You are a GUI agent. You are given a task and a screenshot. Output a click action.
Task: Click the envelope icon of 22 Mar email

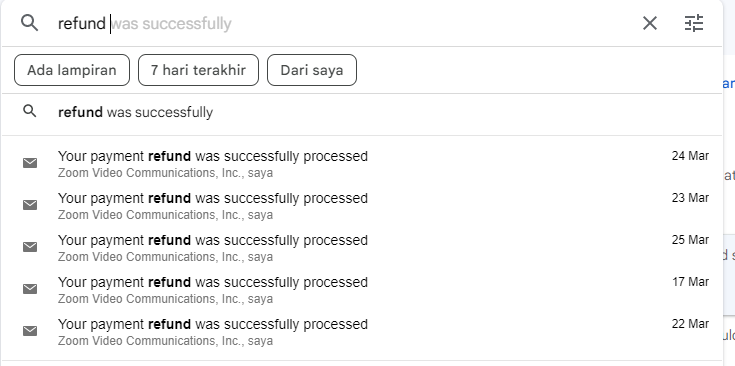click(30, 331)
